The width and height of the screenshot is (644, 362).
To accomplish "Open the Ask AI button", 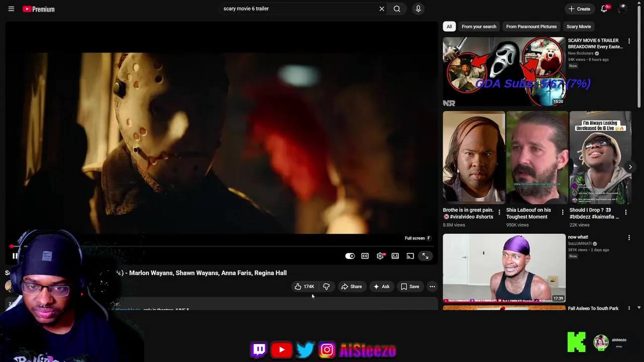I will coord(381,287).
